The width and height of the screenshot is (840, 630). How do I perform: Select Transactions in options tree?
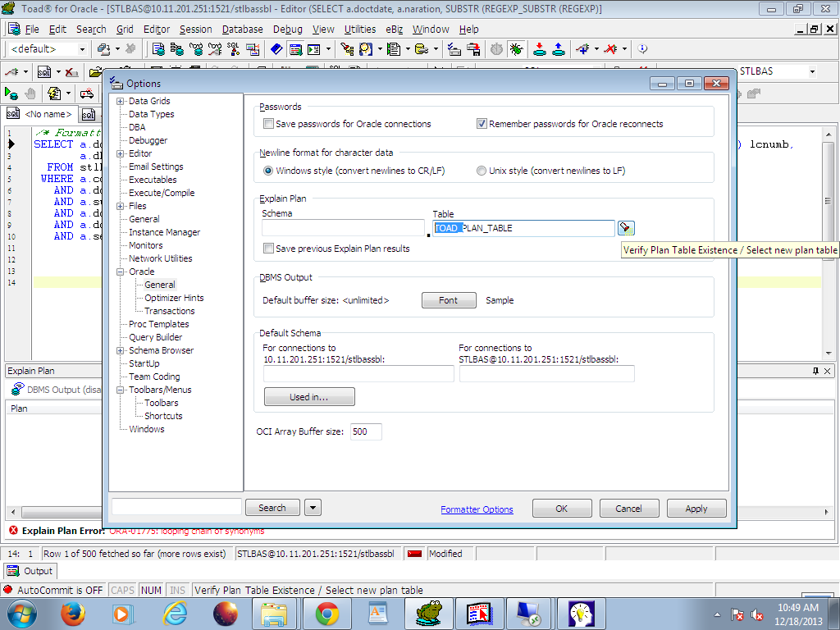[169, 311]
